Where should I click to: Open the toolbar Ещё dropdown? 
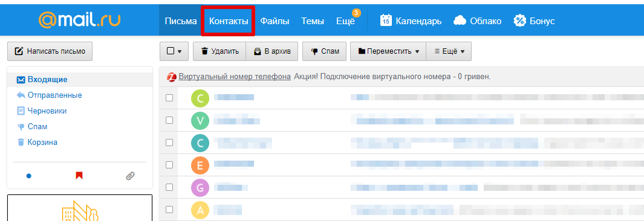pos(449,51)
